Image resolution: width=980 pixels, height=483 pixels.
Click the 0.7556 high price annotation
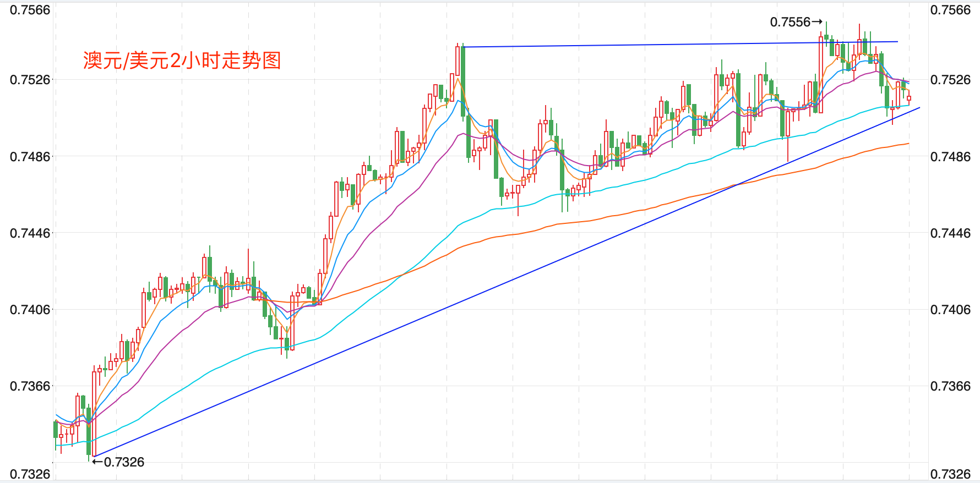click(x=796, y=22)
